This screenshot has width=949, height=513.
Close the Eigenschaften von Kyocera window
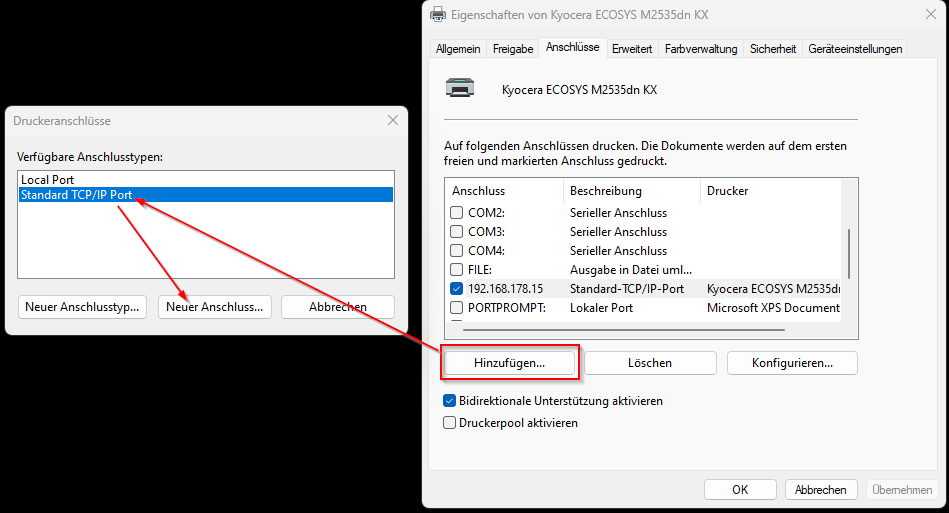tap(931, 14)
